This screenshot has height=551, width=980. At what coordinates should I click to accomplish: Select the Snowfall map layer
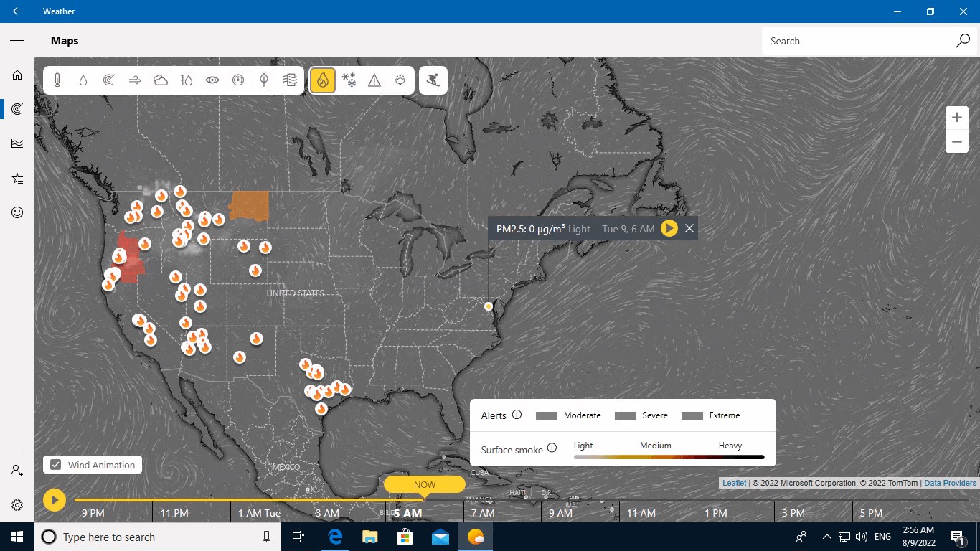[349, 80]
